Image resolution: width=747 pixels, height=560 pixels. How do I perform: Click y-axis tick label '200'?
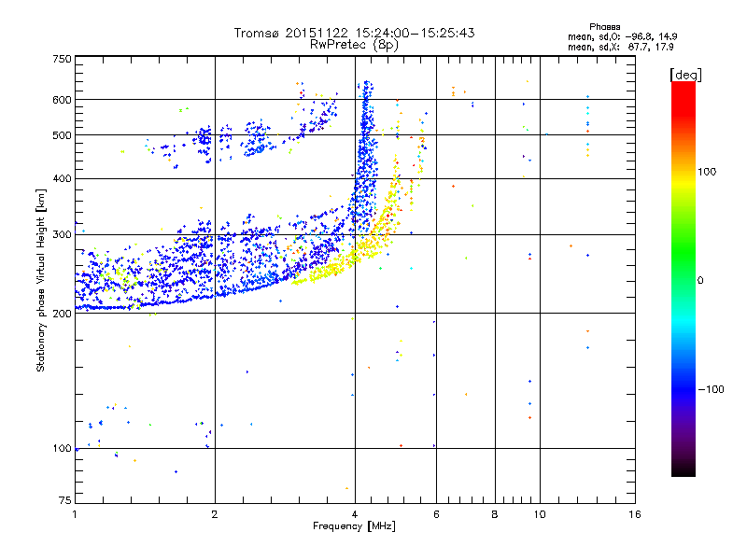pyautogui.click(x=62, y=314)
